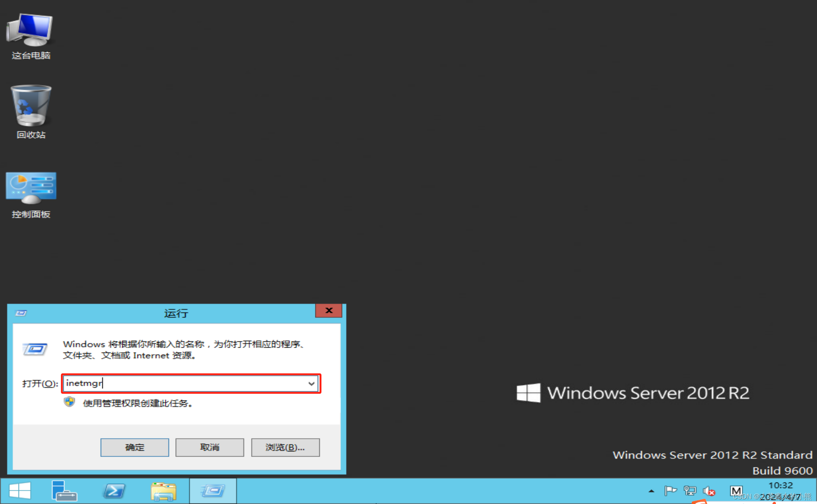The width and height of the screenshot is (817, 504).
Task: Open PowerShell from the taskbar
Action: [114, 491]
